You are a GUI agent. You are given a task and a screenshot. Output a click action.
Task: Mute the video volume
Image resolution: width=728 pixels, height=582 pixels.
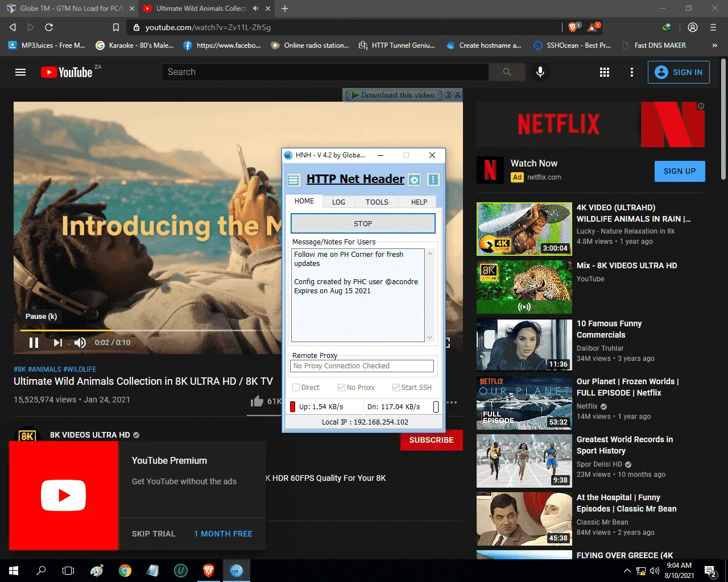click(x=80, y=342)
